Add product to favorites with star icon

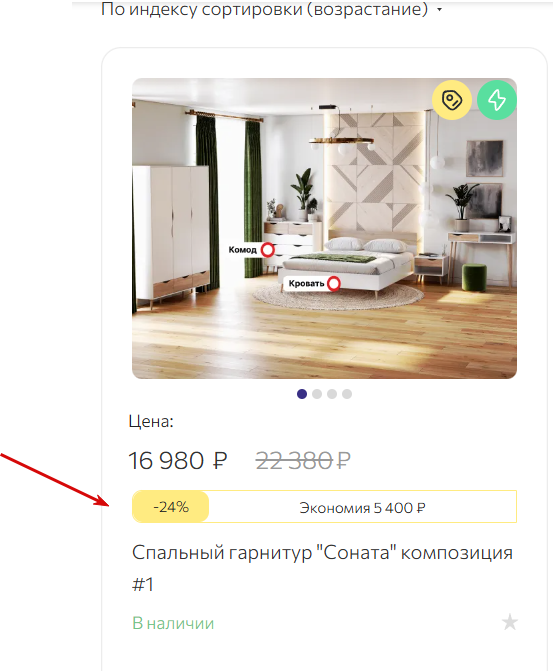[x=509, y=622]
